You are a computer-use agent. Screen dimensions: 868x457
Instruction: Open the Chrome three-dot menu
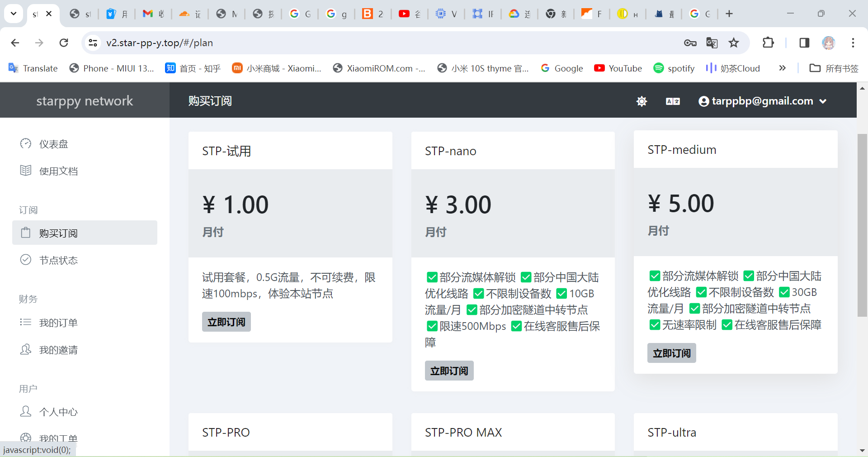tap(853, 43)
